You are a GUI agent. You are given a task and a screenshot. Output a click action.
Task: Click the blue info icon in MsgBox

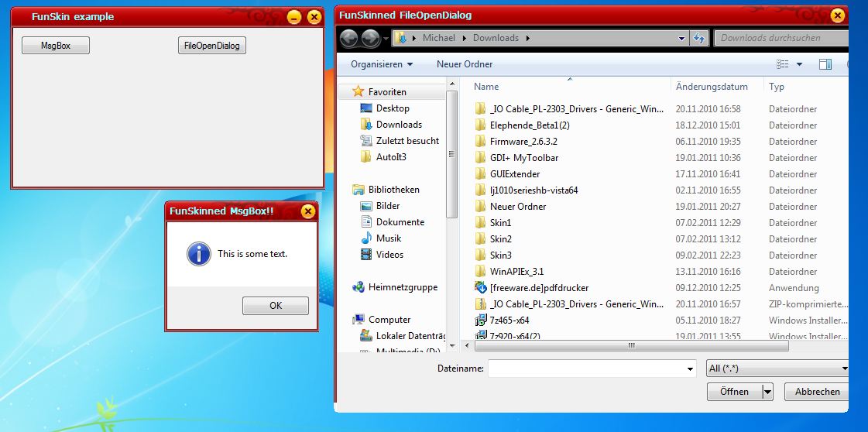[199, 254]
